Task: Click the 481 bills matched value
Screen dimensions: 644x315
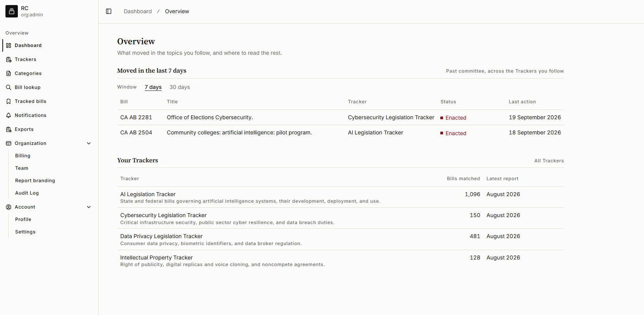Action: point(475,236)
